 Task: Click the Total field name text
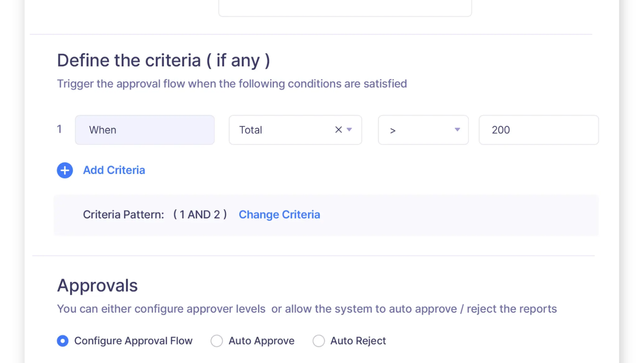tap(251, 130)
